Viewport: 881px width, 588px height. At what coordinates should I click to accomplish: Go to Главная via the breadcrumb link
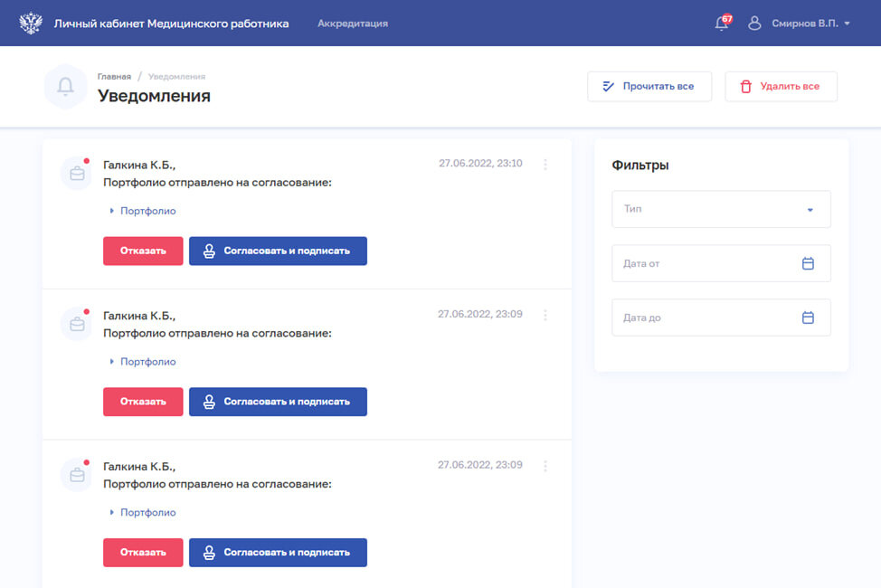(x=115, y=76)
